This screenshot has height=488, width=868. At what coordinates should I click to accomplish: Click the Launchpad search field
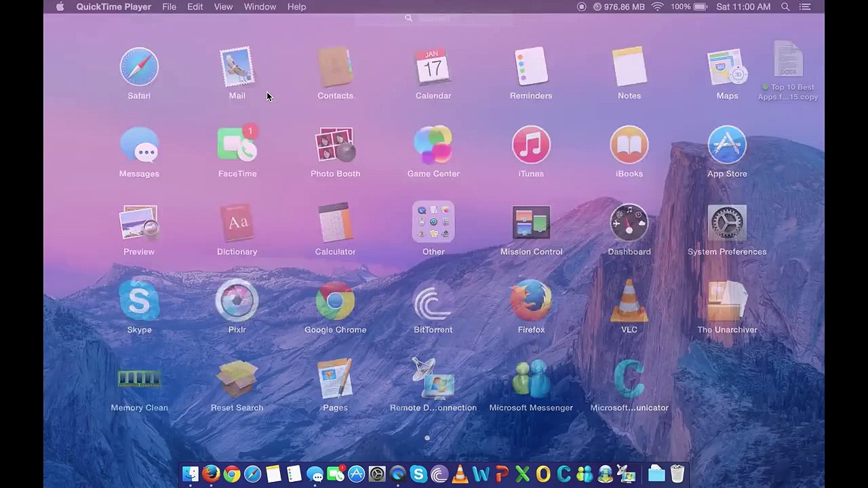[x=434, y=18]
